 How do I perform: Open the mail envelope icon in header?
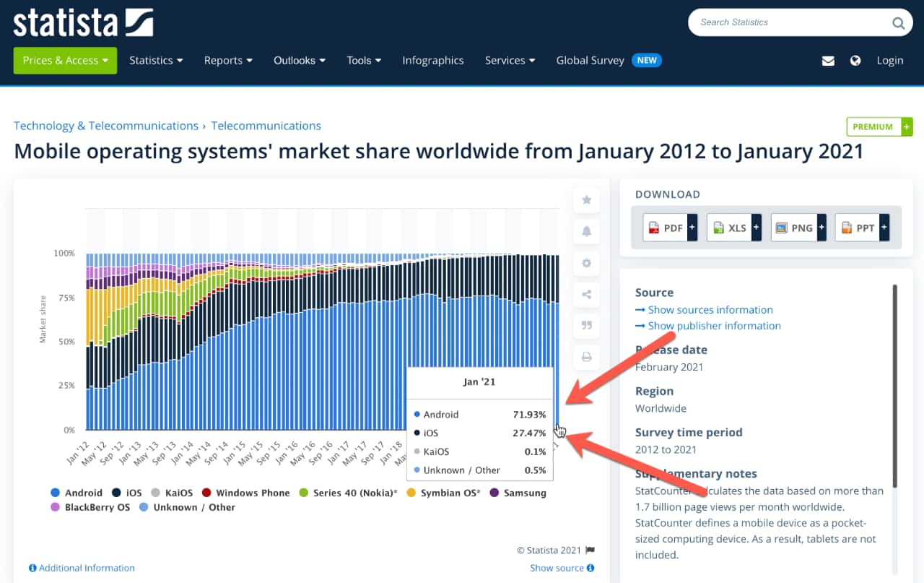(828, 61)
